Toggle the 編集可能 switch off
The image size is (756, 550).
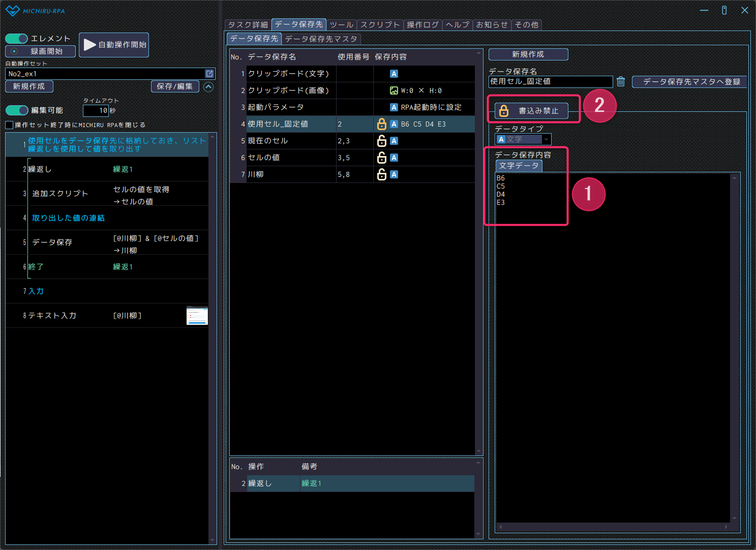(x=17, y=110)
